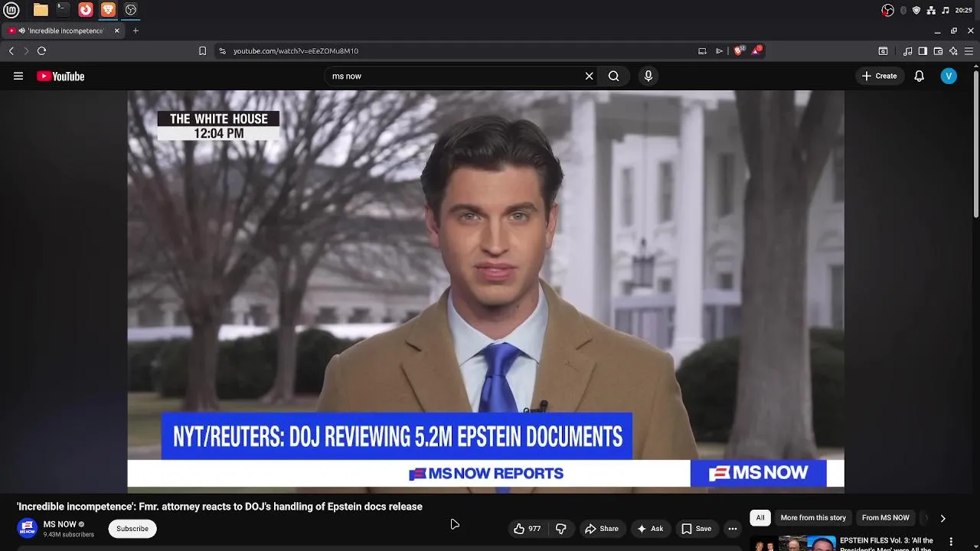This screenshot has height=551, width=980.
Task: Select 'From MS NOW' chip
Action: click(x=886, y=518)
